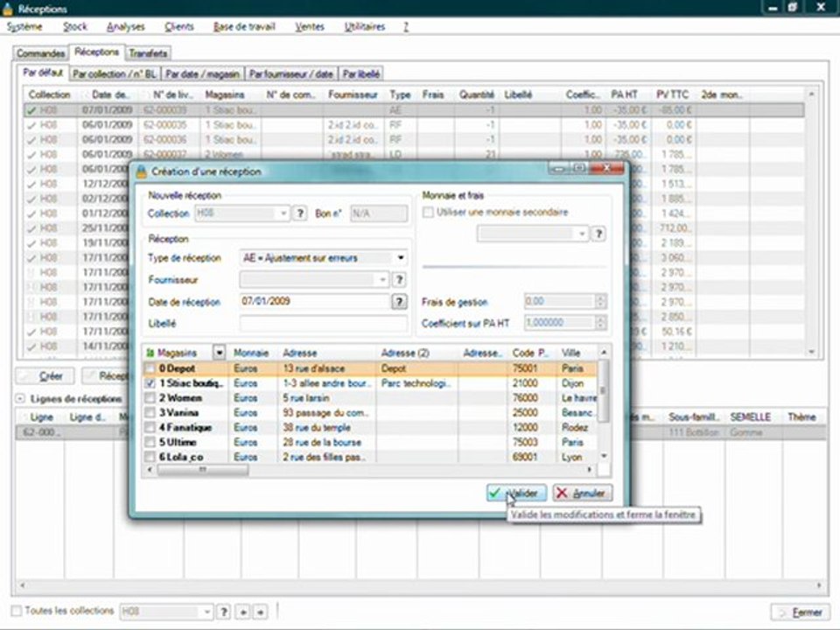840x630 pixels.
Task: Enable Utiliser une monnaie secondaire checkbox
Action: [428, 213]
